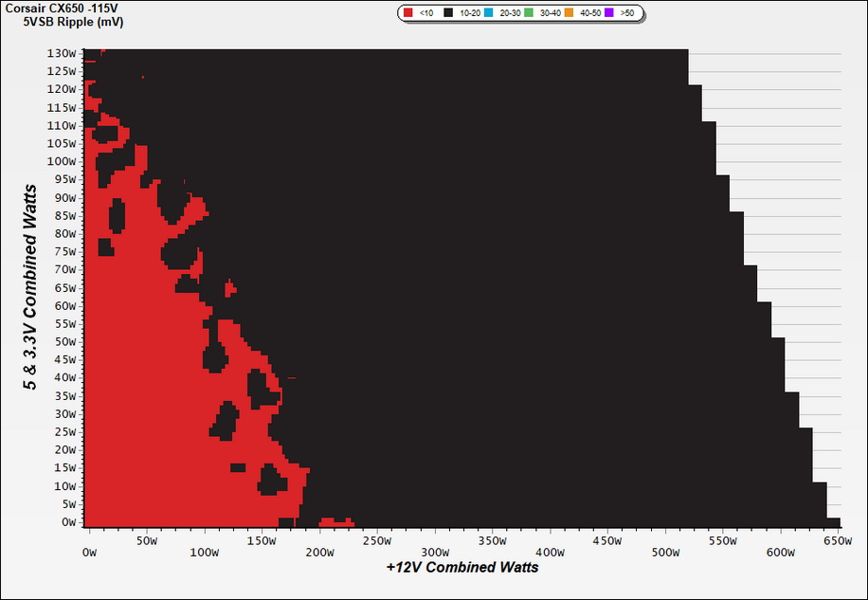Click the '20-30' legend label
Screen dimensions: 868x600
[510, 12]
